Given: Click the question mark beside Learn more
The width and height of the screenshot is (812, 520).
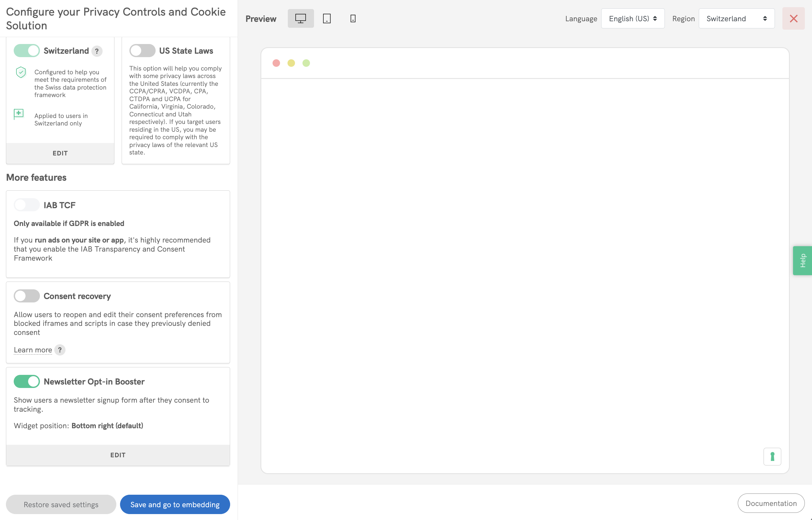Looking at the screenshot, I should click(60, 350).
